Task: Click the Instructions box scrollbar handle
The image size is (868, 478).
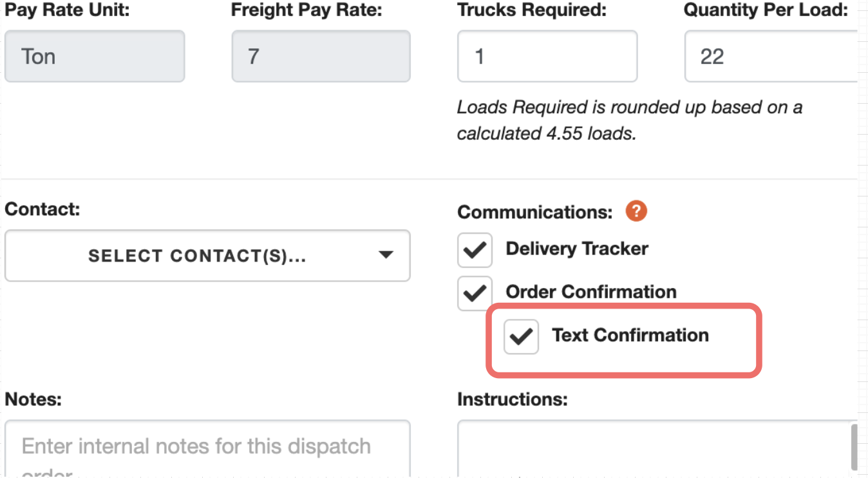Action: (854, 446)
